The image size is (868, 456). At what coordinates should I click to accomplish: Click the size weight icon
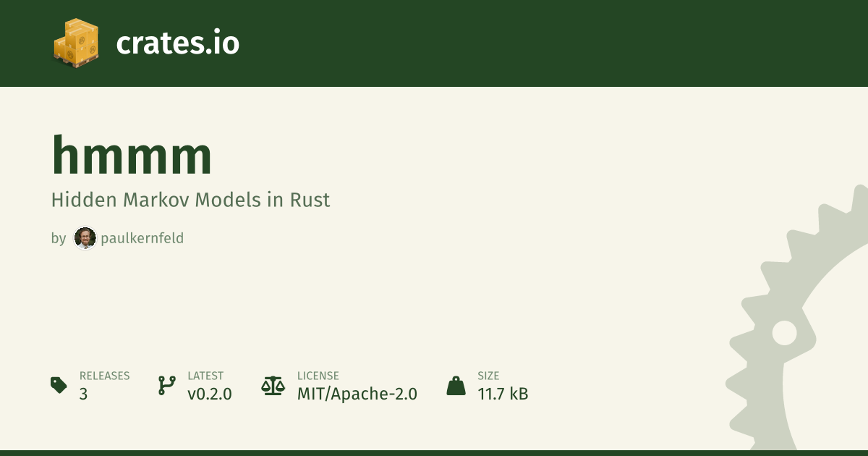[x=456, y=385]
